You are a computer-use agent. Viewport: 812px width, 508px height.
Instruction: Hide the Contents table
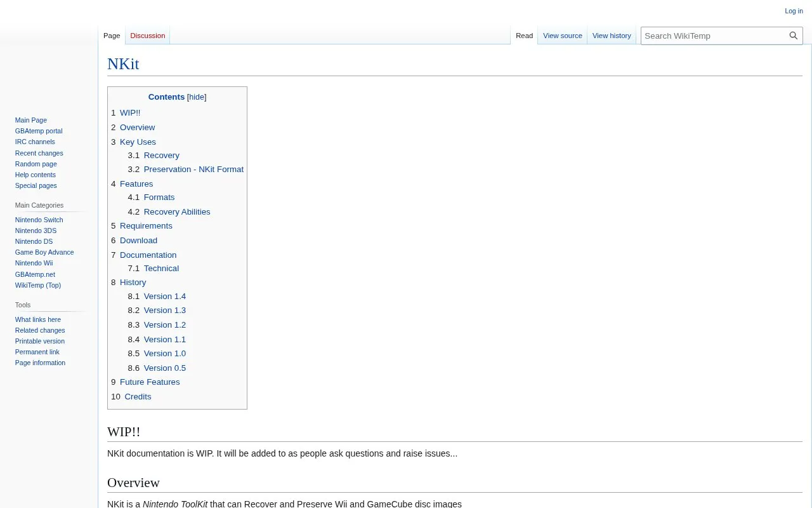(197, 97)
